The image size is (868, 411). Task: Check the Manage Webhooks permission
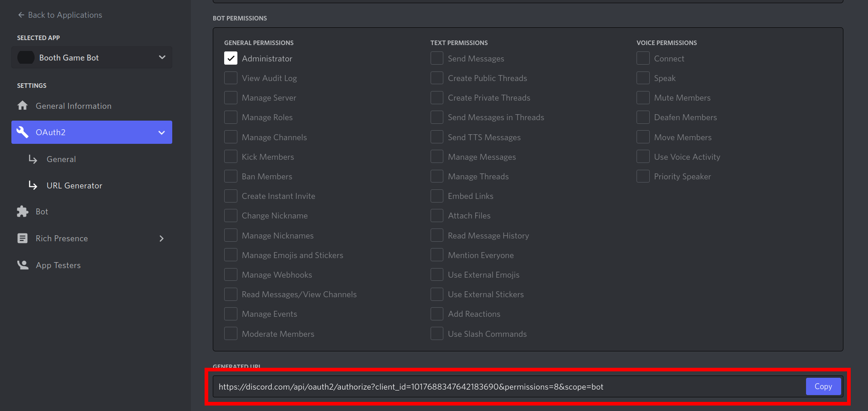[x=231, y=274]
